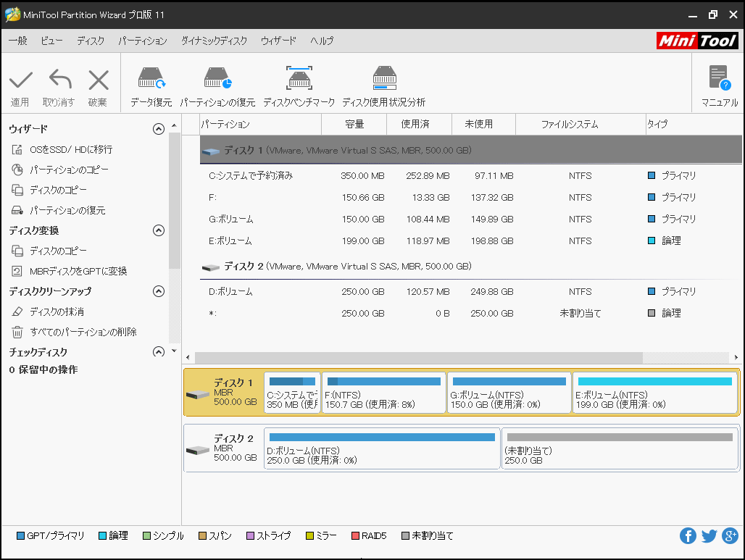The height and width of the screenshot is (560, 745).
Task: Select the E:ボリューム bar in disk map
Action: 654,392
